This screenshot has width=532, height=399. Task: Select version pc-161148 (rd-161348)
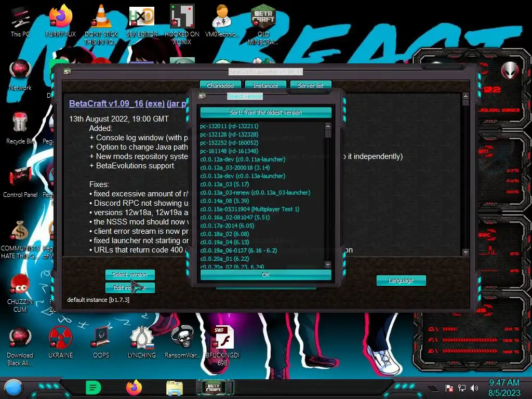(229, 151)
